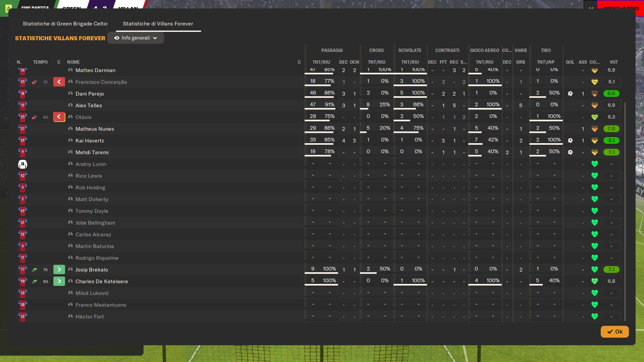Click Francisco Conceição red substitution arrow
Image resolution: width=644 pixels, height=362 pixels.
(59, 82)
